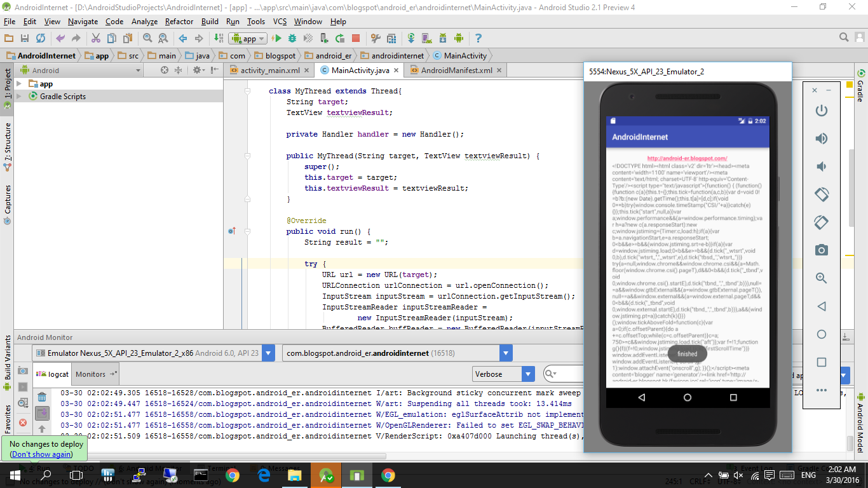
Task: Open the Verbose log level dropdown
Action: pyautogui.click(x=503, y=374)
